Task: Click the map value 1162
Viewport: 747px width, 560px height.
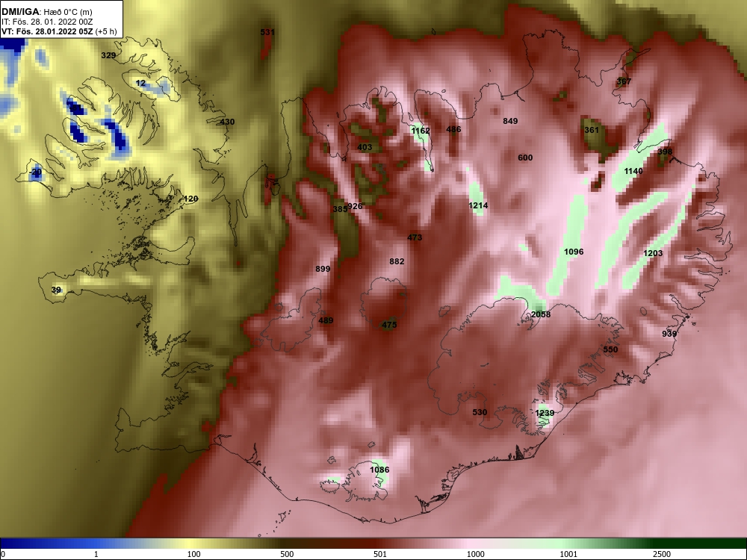Action: 421,131
